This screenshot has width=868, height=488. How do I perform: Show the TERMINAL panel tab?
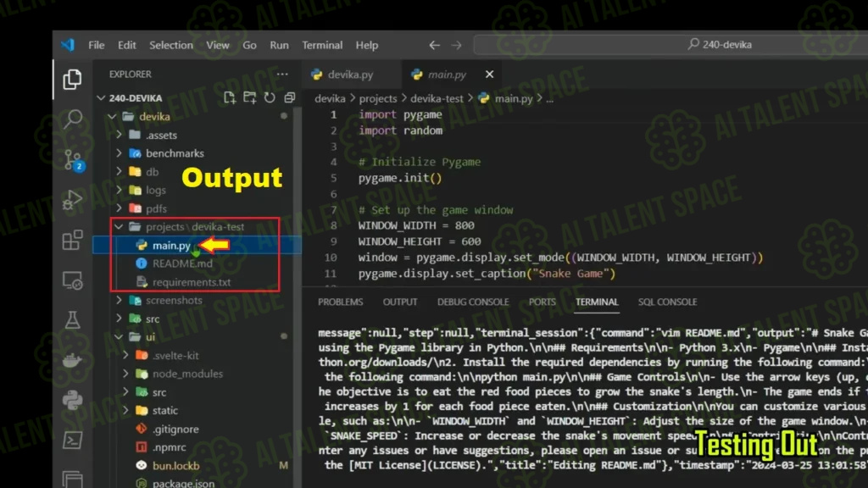tap(597, 302)
